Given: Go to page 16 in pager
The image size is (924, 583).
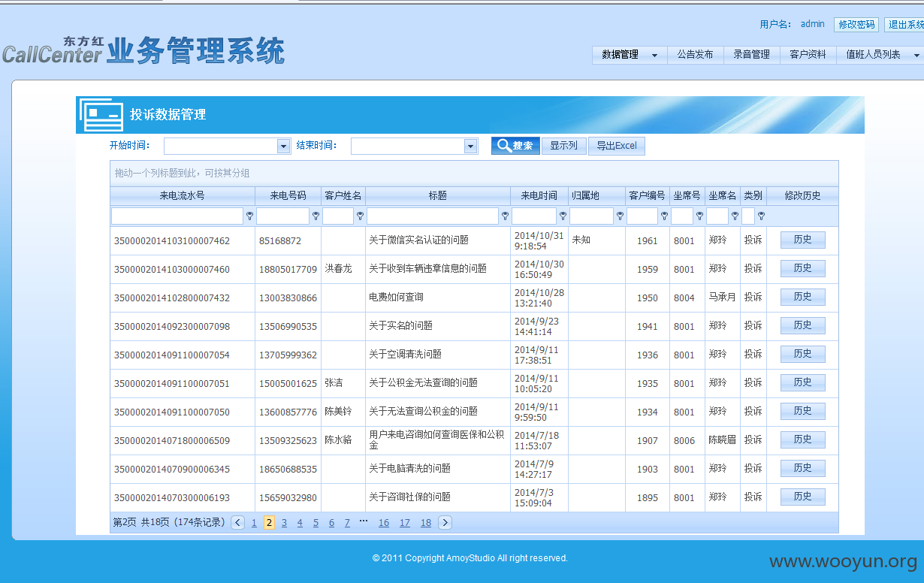Looking at the screenshot, I should (384, 523).
